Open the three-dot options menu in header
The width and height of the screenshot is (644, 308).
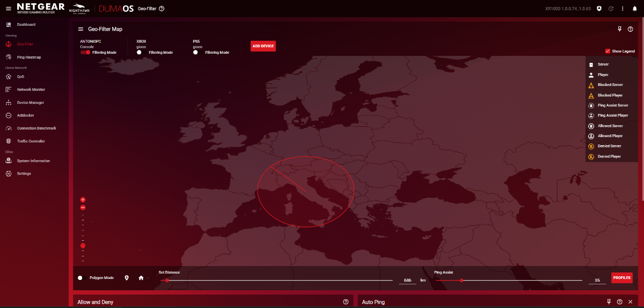tap(623, 9)
